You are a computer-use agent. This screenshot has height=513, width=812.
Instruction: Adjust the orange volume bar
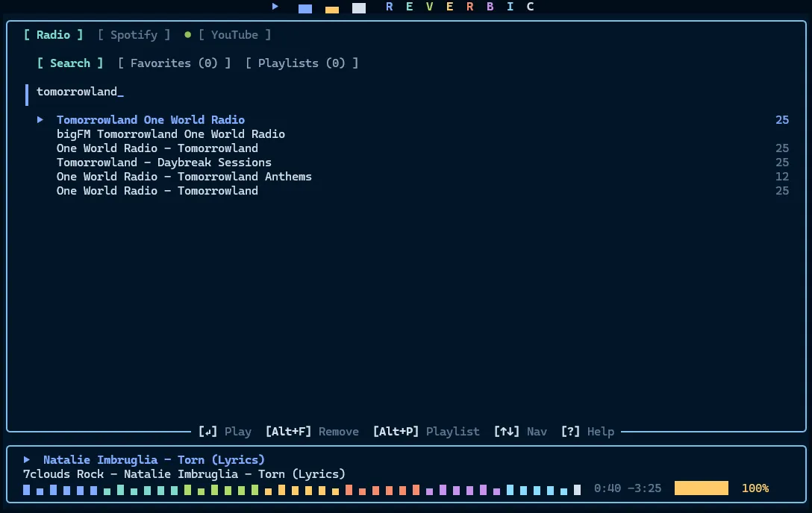[702, 488]
